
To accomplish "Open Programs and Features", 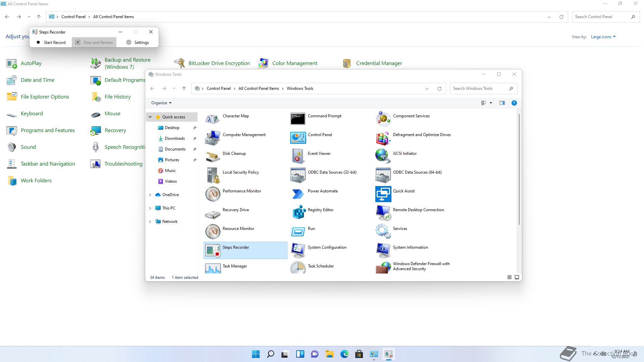I will click(41, 130).
